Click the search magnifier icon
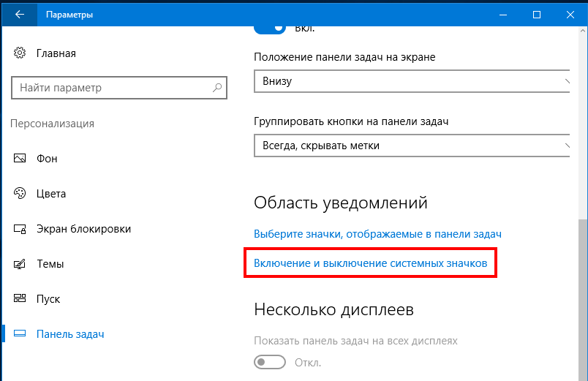The image size is (588, 381). (217, 88)
